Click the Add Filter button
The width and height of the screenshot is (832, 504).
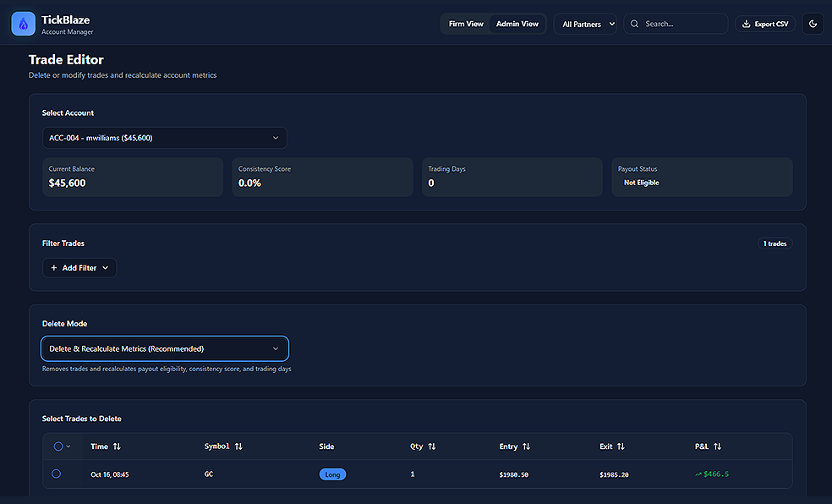click(79, 268)
